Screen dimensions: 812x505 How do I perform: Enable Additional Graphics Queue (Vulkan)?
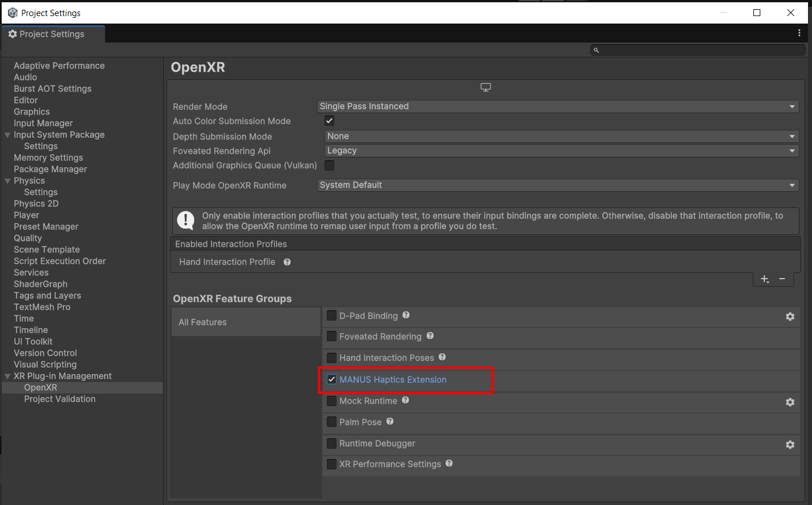click(x=330, y=165)
